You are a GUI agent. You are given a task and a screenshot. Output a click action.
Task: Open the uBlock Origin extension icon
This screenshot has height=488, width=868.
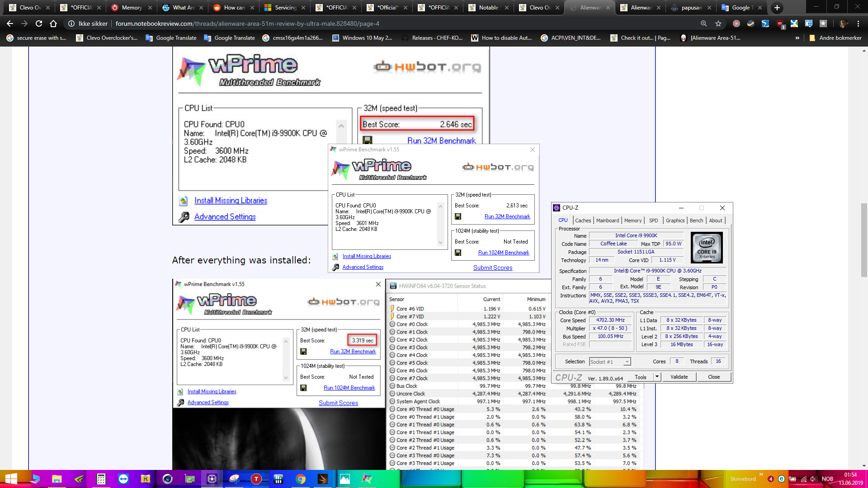point(780,23)
